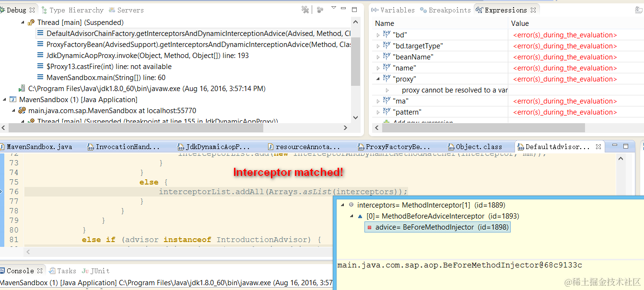Screen dimensions: 644x290
Task: Click the Name column header in Expressions
Action: [x=440, y=23]
